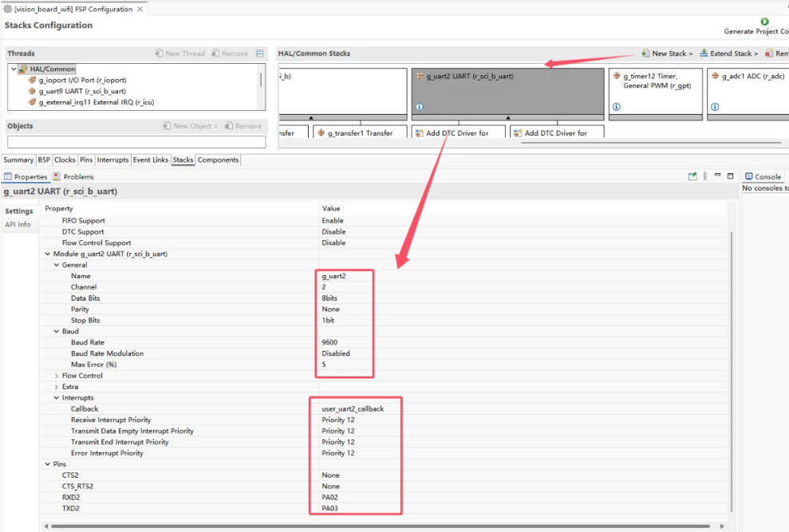Click the New Thread button

180,53
